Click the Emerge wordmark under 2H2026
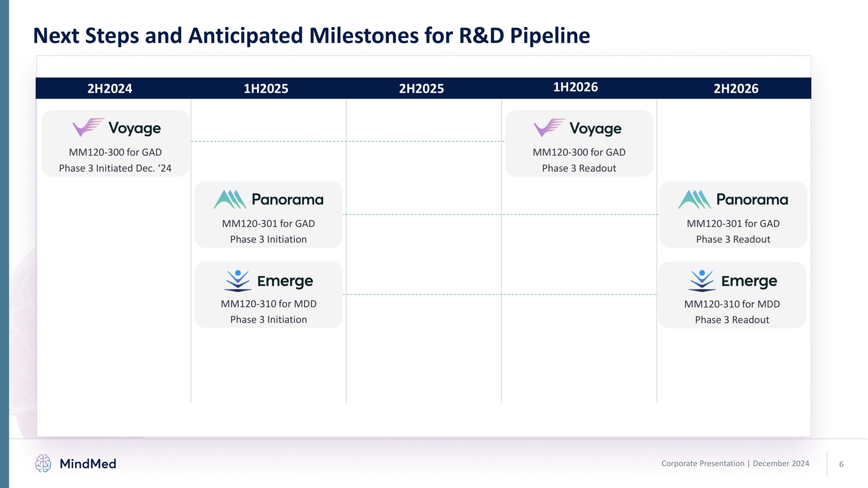Screen dimensions: 868x488 click(749, 282)
